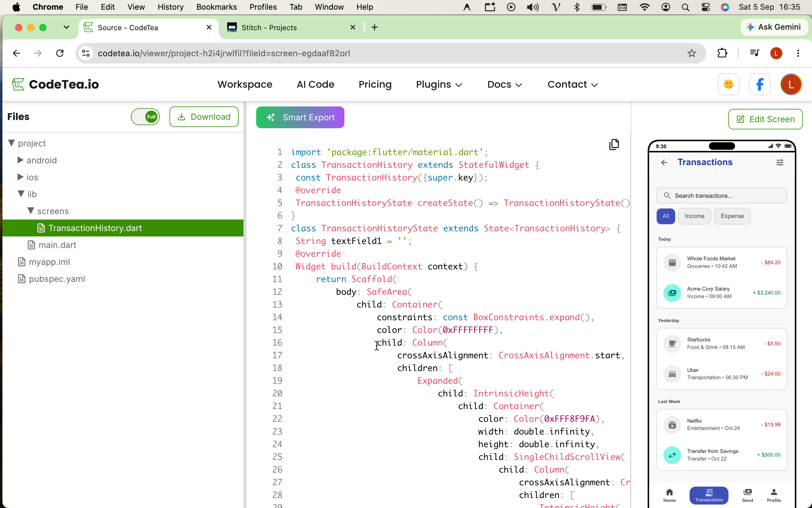Select the Income filter chip

[x=694, y=216]
